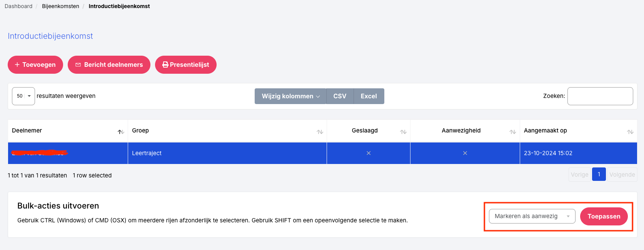Sort by Groep using its arrow icon
Image resolution: width=644 pixels, height=250 pixels.
coord(320,132)
